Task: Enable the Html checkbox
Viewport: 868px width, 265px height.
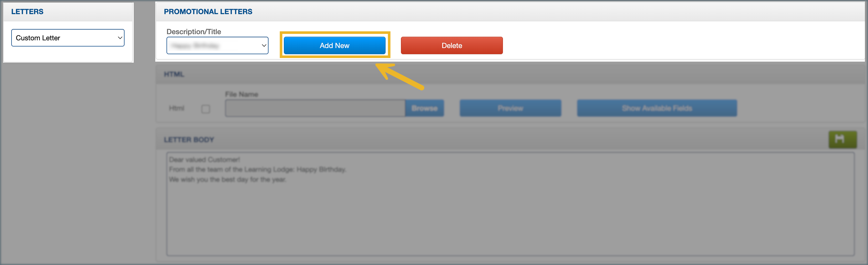Action: pos(205,109)
